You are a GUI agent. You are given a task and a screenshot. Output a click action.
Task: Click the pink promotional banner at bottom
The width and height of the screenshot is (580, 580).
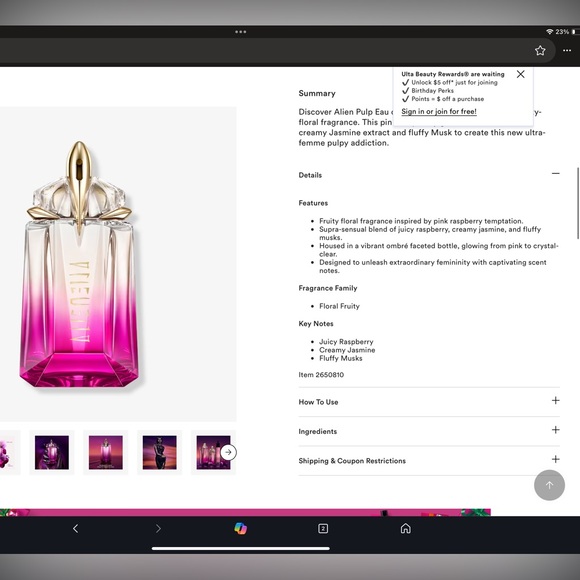pos(245,512)
